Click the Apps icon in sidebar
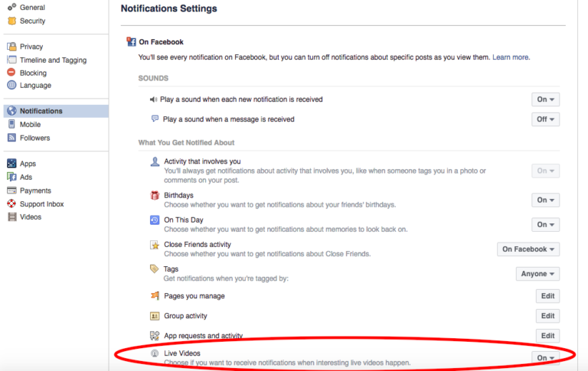Image resolution: width=588 pixels, height=371 pixels. pyautogui.click(x=12, y=164)
